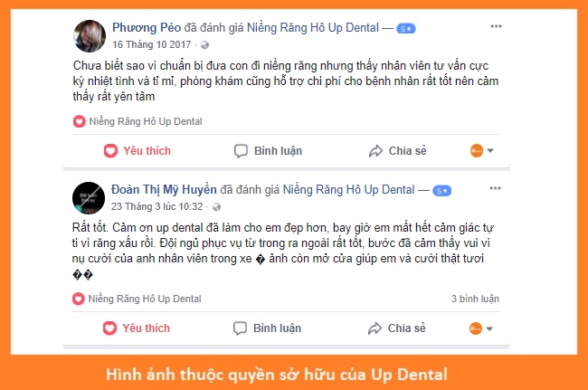The height and width of the screenshot is (390, 588).
Task: Click the globe privacy icon beside 16 Tháng 10 2017
Action: tap(204, 45)
